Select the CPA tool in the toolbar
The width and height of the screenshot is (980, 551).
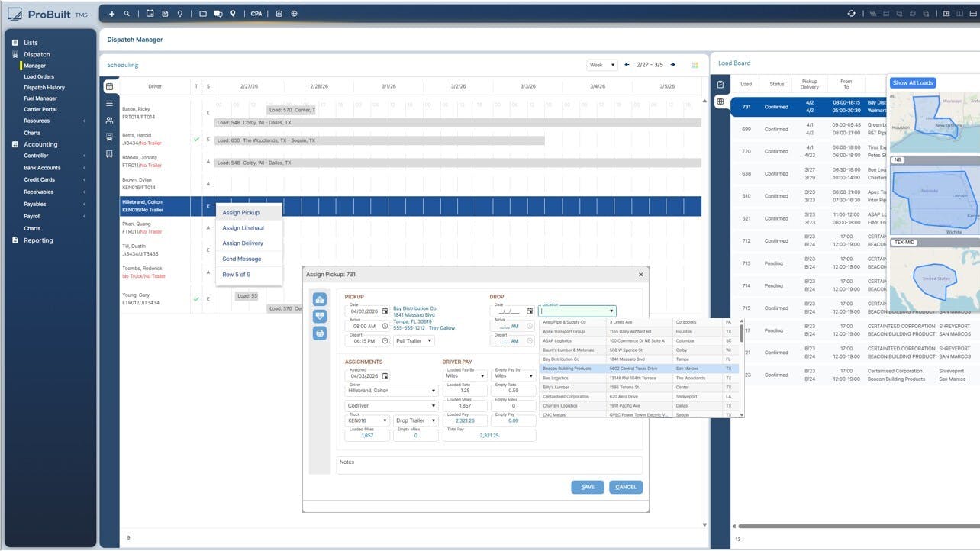point(256,13)
